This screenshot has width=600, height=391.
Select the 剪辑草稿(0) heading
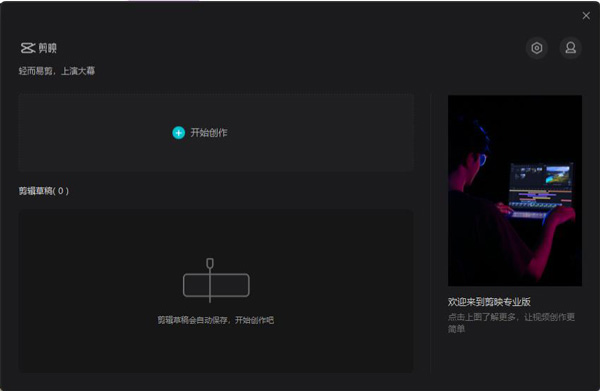(44, 191)
